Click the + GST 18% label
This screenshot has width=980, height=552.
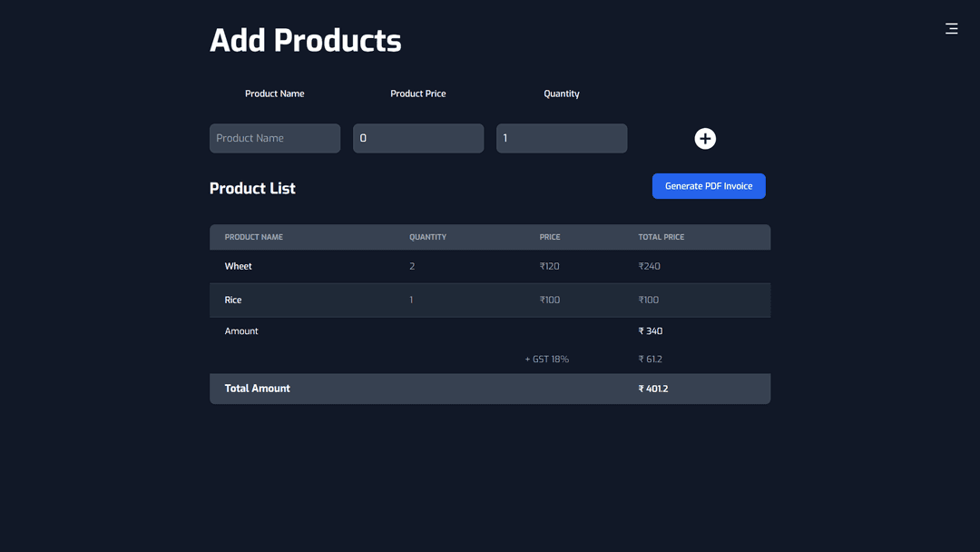[x=547, y=360]
